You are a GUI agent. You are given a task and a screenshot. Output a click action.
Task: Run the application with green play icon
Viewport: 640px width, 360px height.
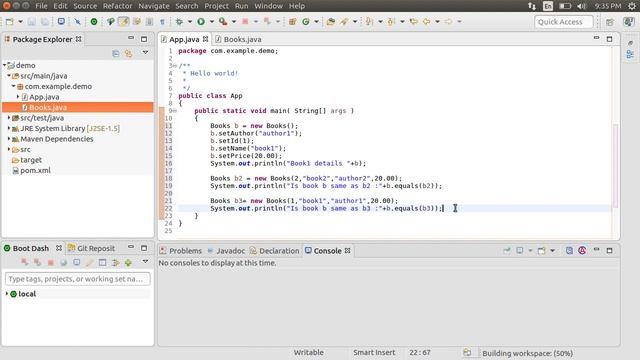201,22
